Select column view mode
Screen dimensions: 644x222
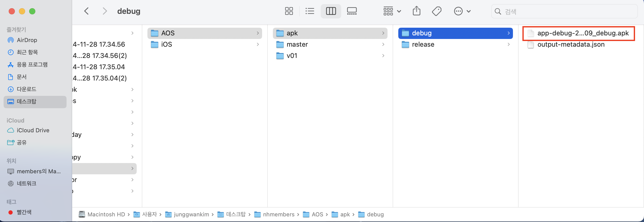tap(331, 11)
